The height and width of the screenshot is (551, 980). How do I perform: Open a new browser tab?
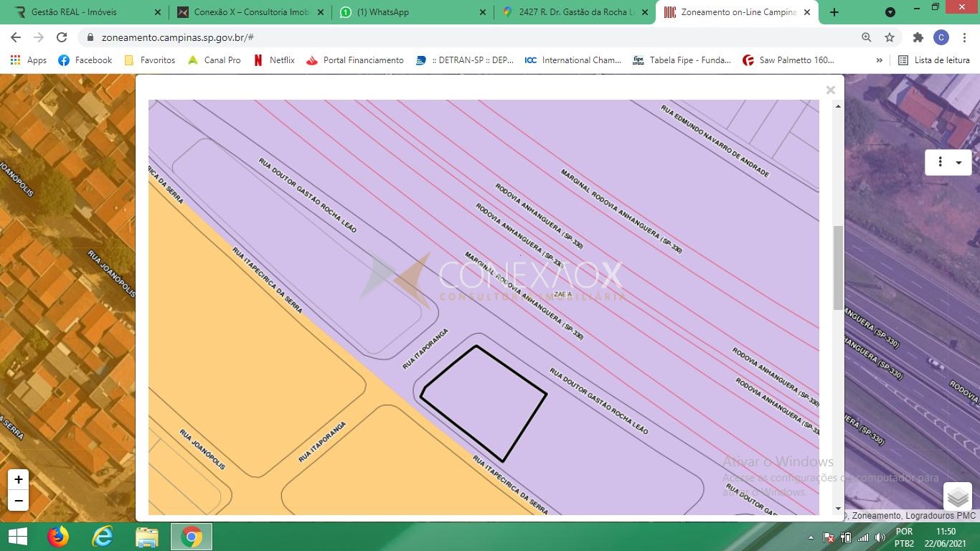(x=834, y=12)
